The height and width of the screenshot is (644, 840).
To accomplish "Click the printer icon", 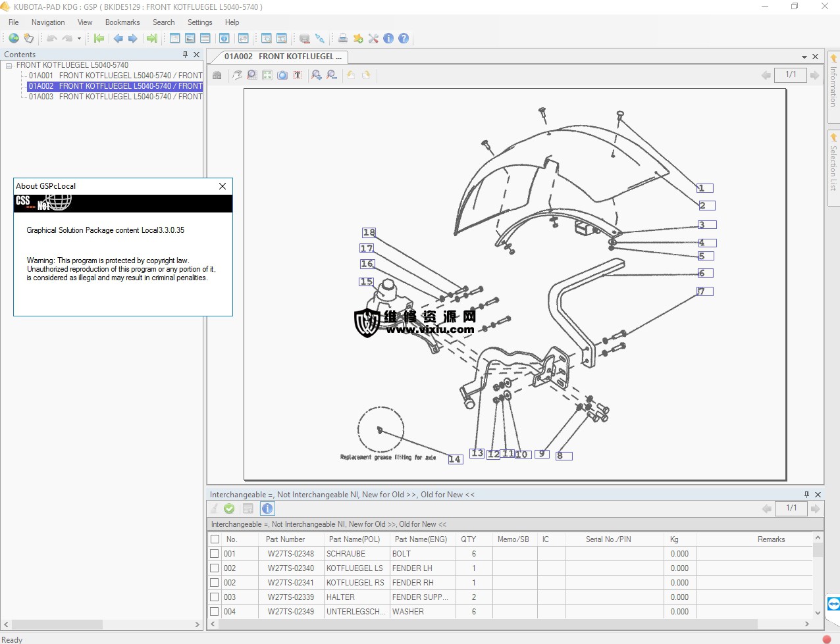I will tap(343, 38).
